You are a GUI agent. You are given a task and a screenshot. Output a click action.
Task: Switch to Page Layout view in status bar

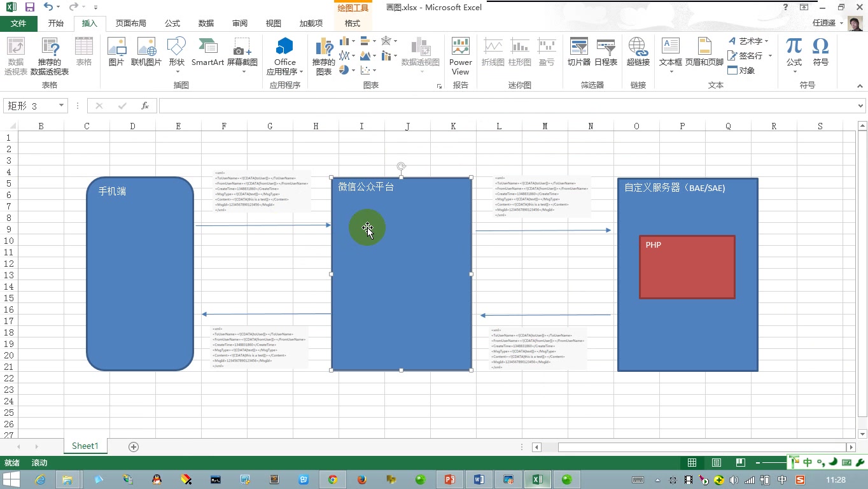coord(717,463)
